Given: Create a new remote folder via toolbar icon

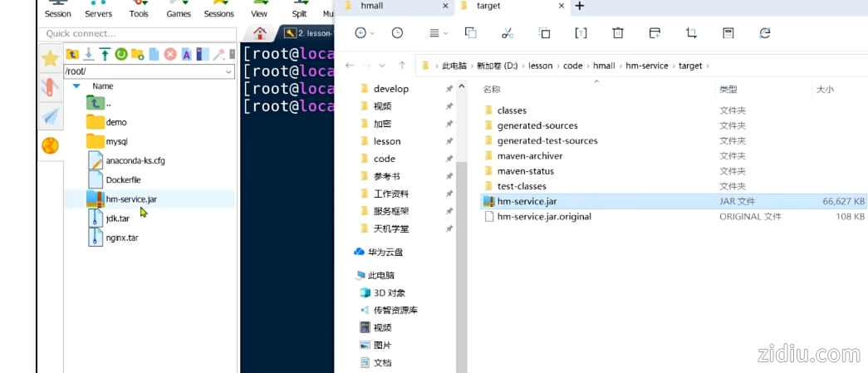Looking at the screenshot, I should (x=138, y=55).
